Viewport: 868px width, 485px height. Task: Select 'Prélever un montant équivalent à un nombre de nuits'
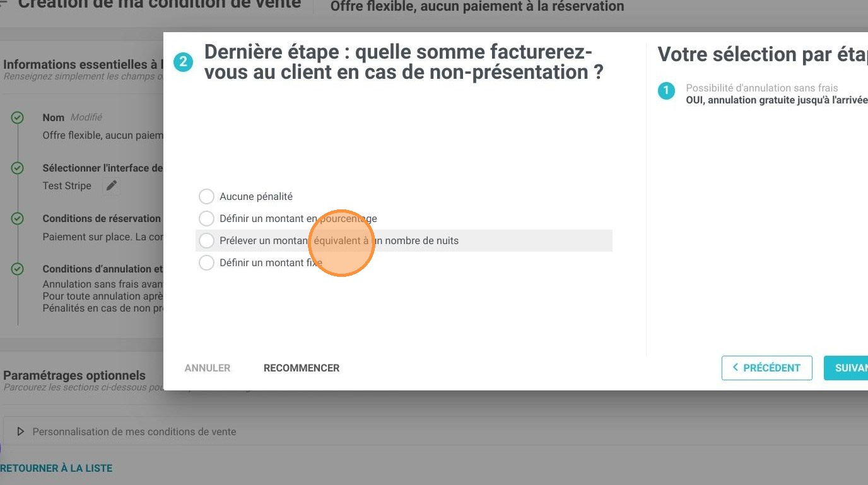(206, 240)
